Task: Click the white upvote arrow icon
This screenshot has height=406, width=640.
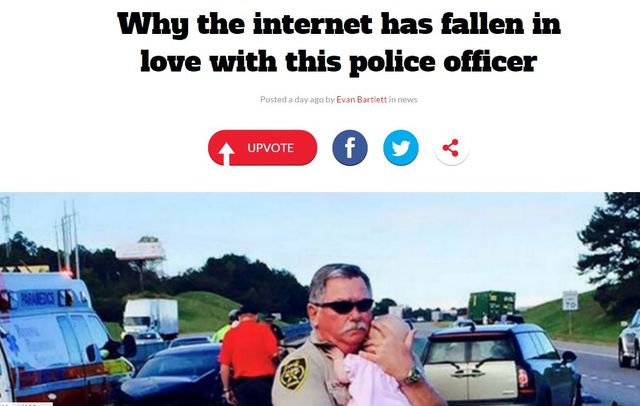Action: 226,154
